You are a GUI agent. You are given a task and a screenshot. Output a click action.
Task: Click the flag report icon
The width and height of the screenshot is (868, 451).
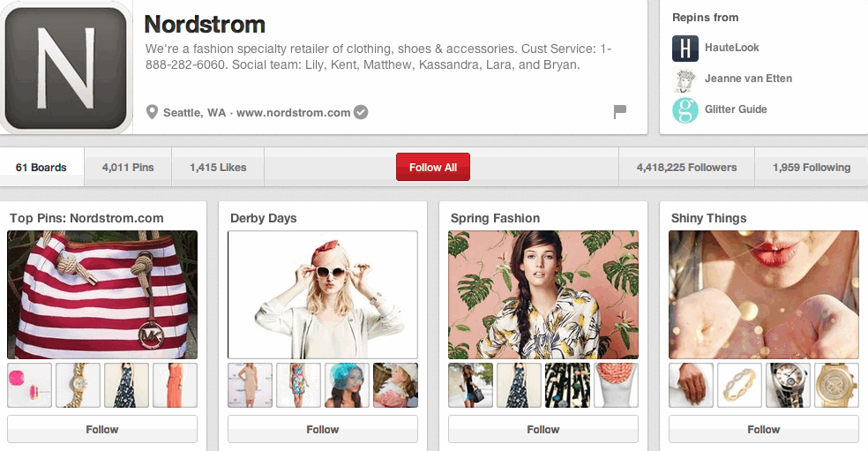(x=619, y=111)
